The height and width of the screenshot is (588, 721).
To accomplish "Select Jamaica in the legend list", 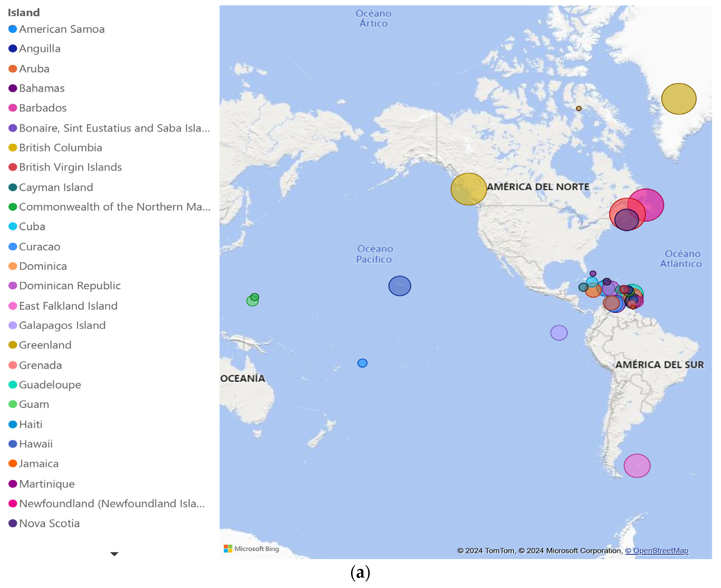I will 39,464.
